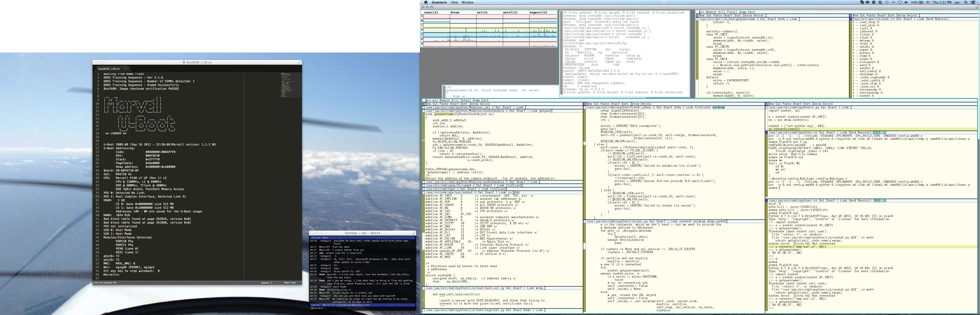This screenshot has height=315, width=980.
Task: Click Send in the /sys/src/ape/lib/bsd/-rc tag
Action: tap(930, 19)
